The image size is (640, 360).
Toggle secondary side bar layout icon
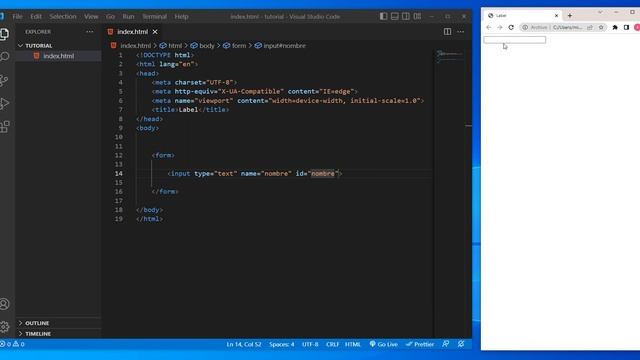(406, 16)
